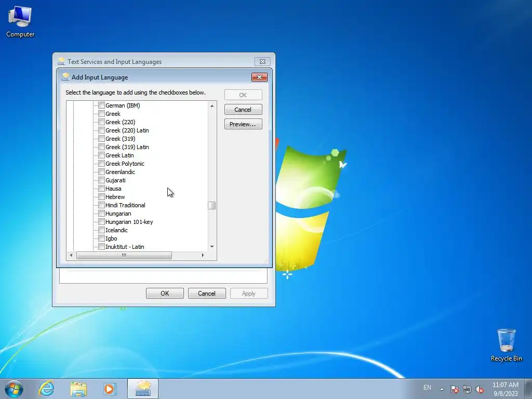Select the Icelandic list entry
The height and width of the screenshot is (399, 532).
(116, 230)
